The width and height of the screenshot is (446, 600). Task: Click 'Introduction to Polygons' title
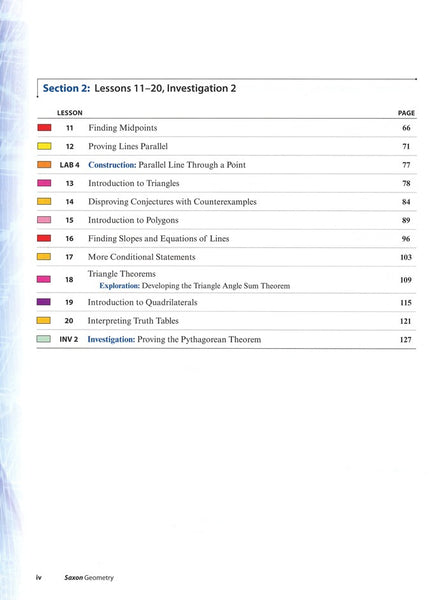(x=133, y=220)
